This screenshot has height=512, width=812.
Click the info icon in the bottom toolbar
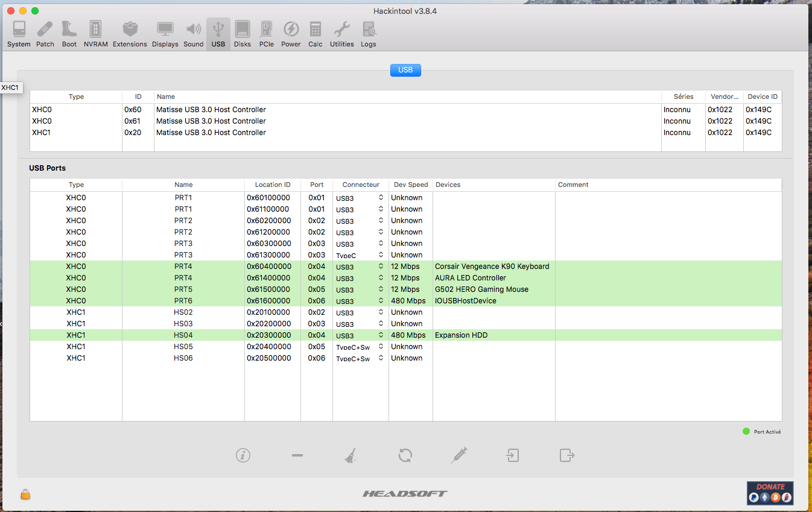pyautogui.click(x=243, y=455)
